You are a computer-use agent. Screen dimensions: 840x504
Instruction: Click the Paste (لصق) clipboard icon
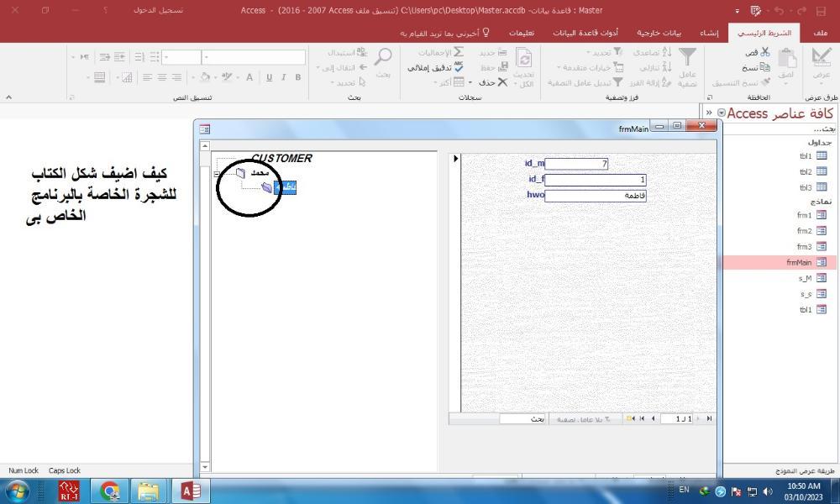click(x=786, y=58)
